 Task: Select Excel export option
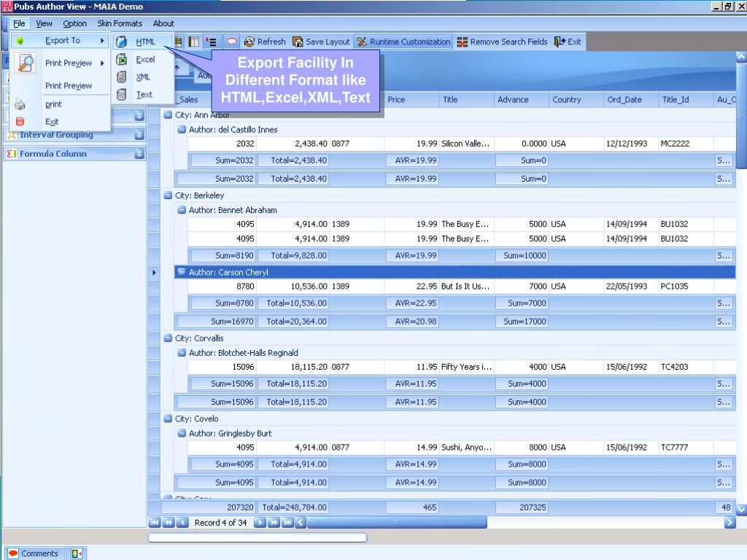(144, 60)
